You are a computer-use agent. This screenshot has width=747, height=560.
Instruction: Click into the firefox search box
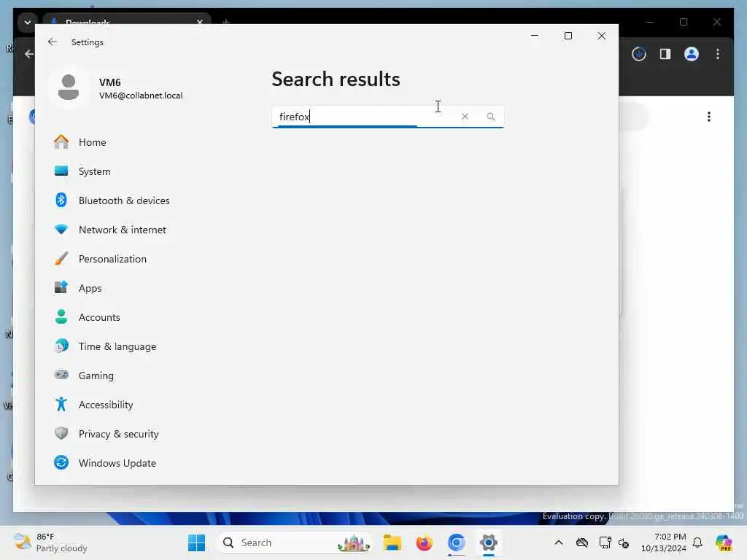point(388,117)
